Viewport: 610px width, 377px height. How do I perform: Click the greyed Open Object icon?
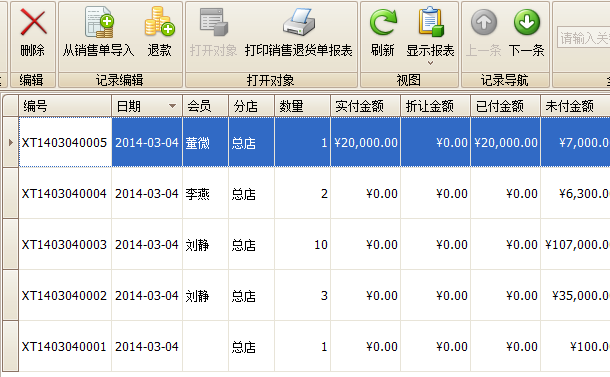coord(213,22)
